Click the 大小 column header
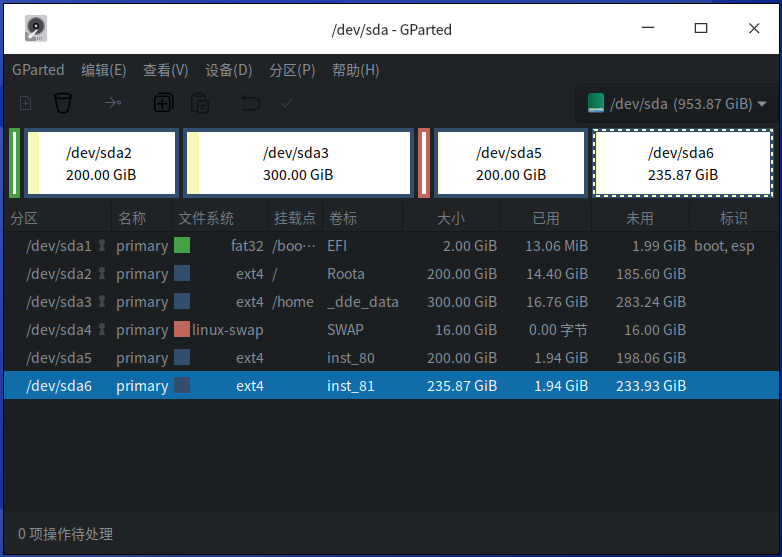 click(x=451, y=218)
